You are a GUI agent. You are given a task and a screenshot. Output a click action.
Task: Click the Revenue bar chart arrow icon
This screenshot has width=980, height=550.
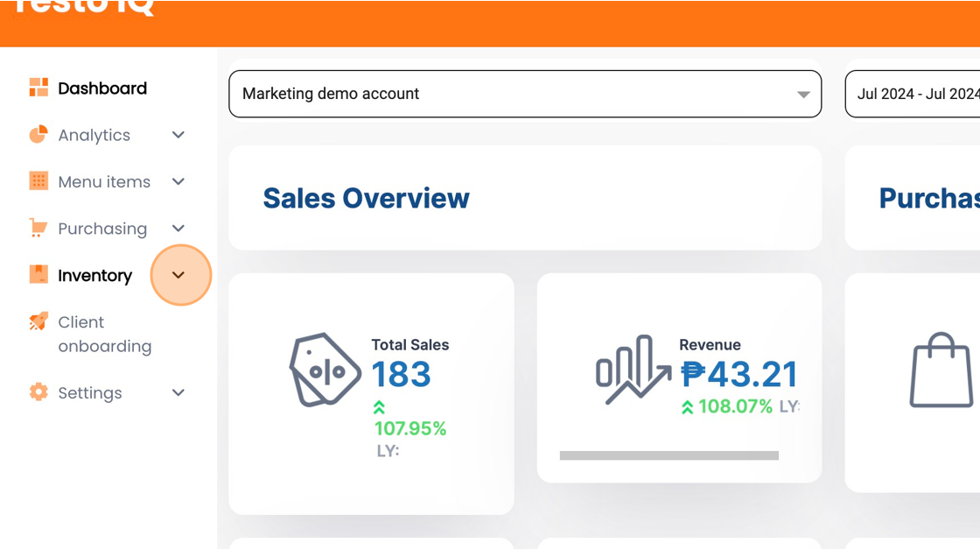(633, 370)
